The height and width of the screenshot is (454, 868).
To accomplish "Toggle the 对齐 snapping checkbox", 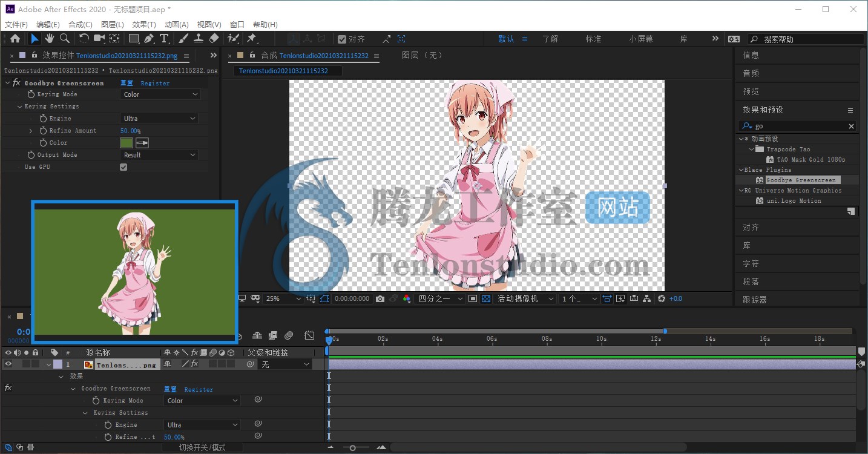I will (342, 39).
